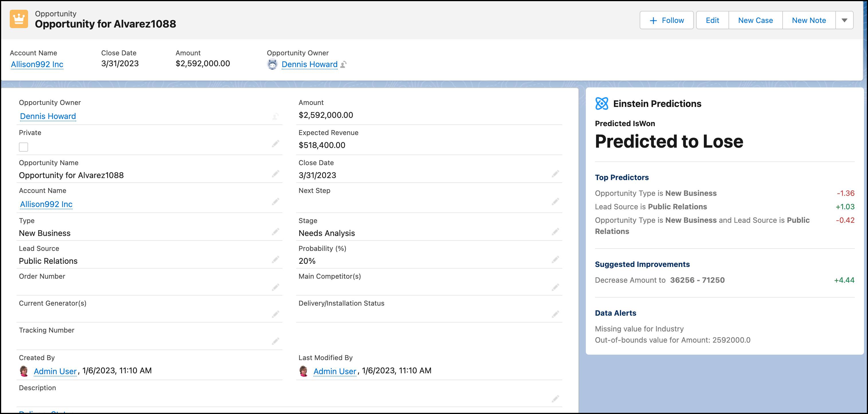
Task: Click the edit pencil for Close Date
Action: point(555,174)
